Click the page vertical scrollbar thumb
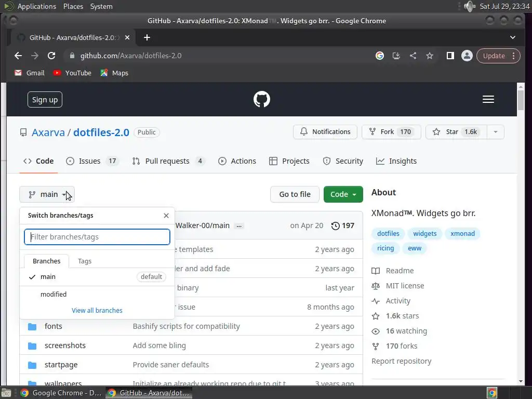Image resolution: width=532 pixels, height=399 pixels. click(x=521, y=100)
